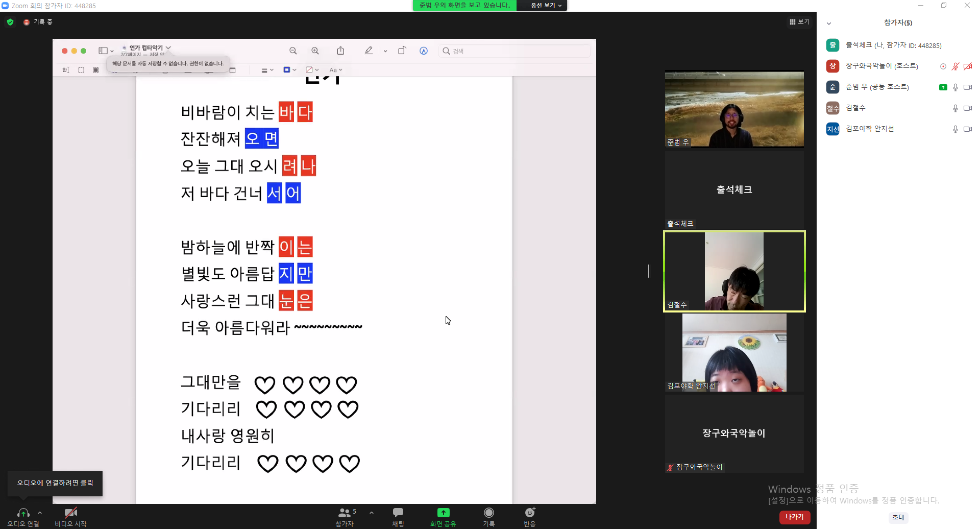980x529 pixels.
Task: Click recording indicator icon on 장구와국악놀이 row
Action: click(x=943, y=66)
